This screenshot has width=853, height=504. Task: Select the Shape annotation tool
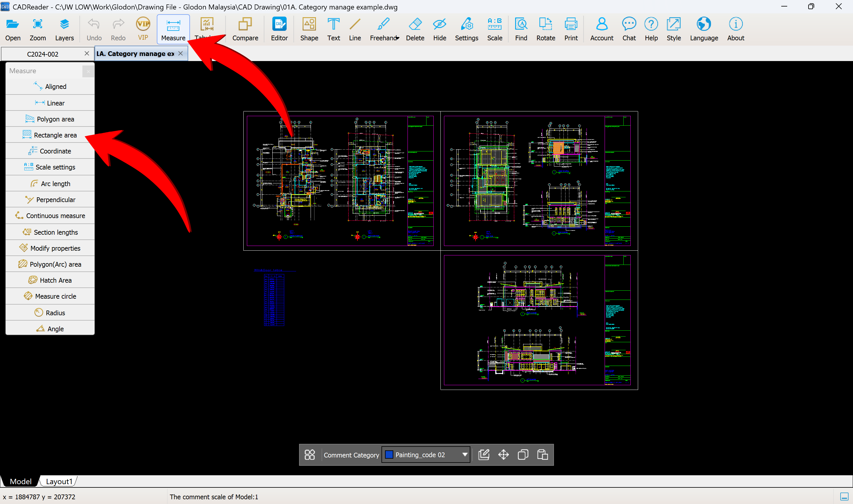tap(309, 29)
